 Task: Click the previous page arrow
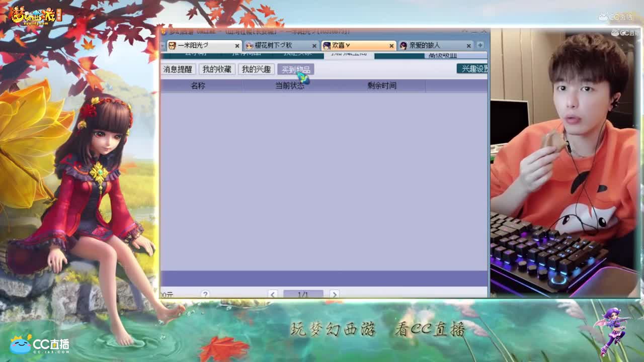(x=272, y=294)
